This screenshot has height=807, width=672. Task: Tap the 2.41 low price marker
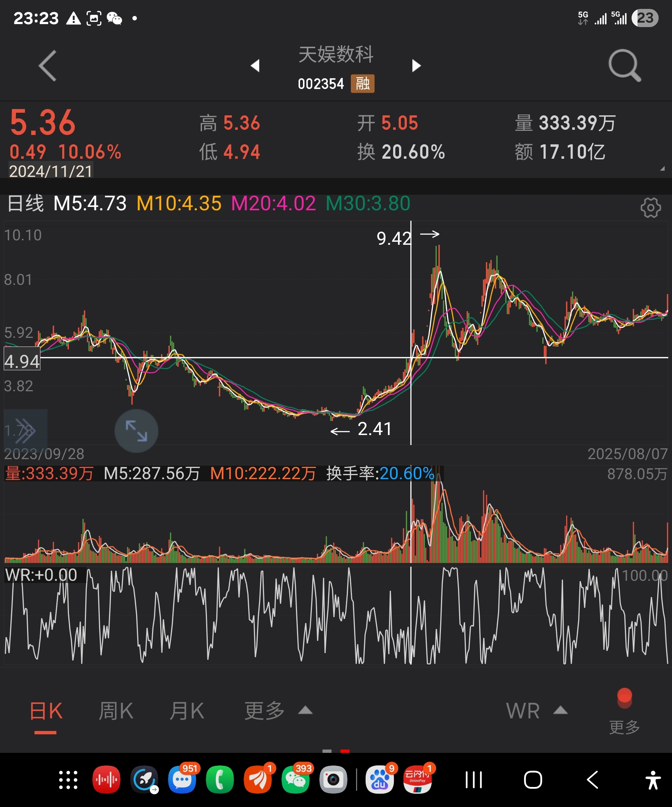pyautogui.click(x=375, y=429)
